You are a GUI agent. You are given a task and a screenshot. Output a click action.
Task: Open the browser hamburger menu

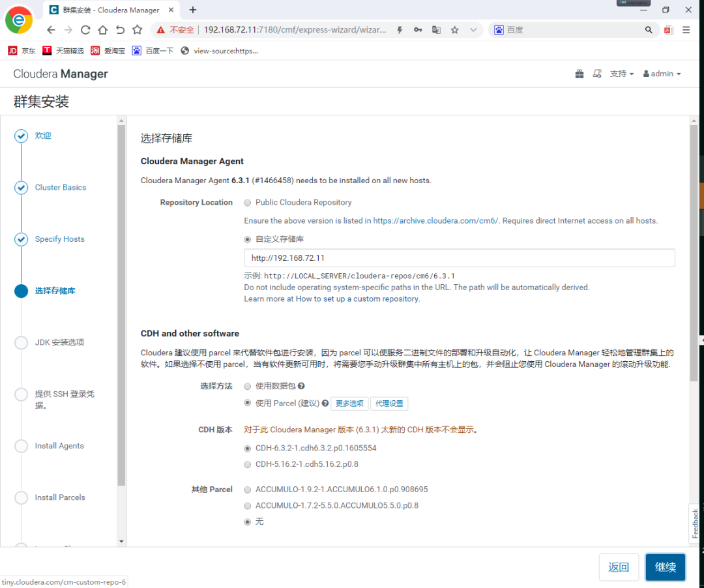point(686,30)
